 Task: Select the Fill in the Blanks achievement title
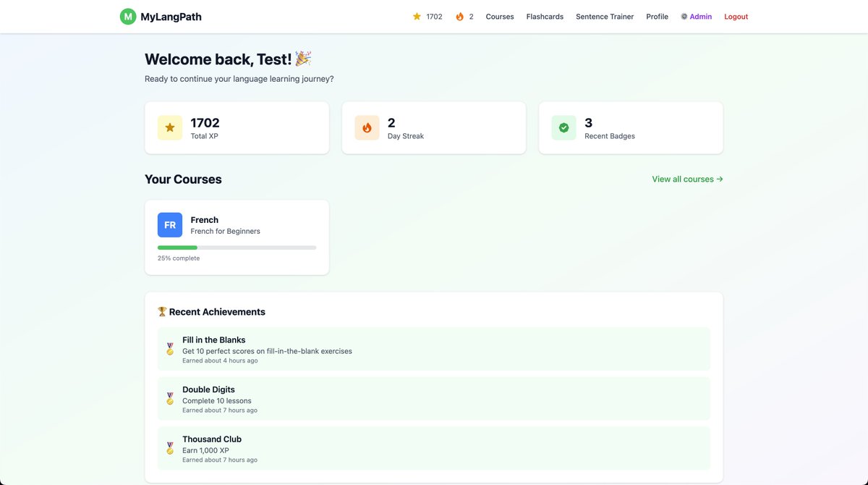pos(214,340)
